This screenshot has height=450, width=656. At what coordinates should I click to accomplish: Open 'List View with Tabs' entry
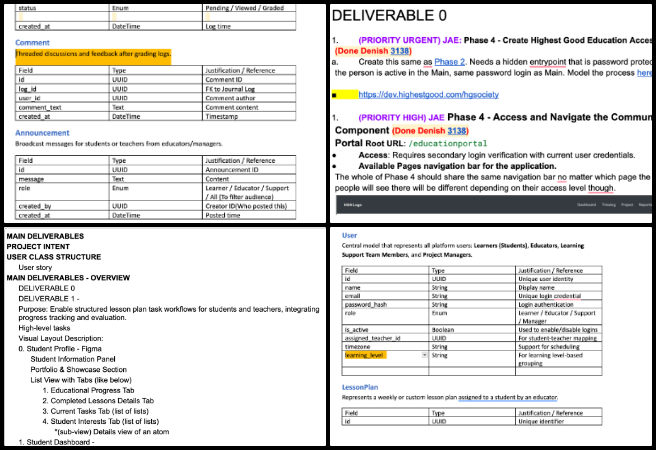click(81, 380)
